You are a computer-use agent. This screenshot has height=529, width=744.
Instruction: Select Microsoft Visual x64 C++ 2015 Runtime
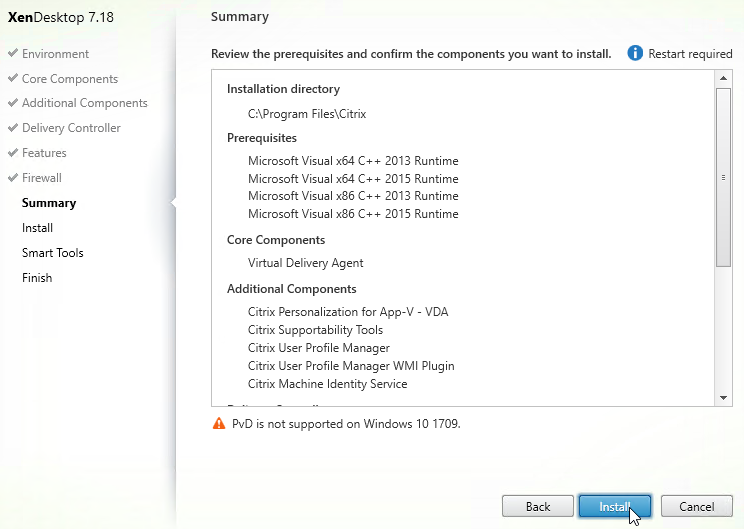coord(353,179)
